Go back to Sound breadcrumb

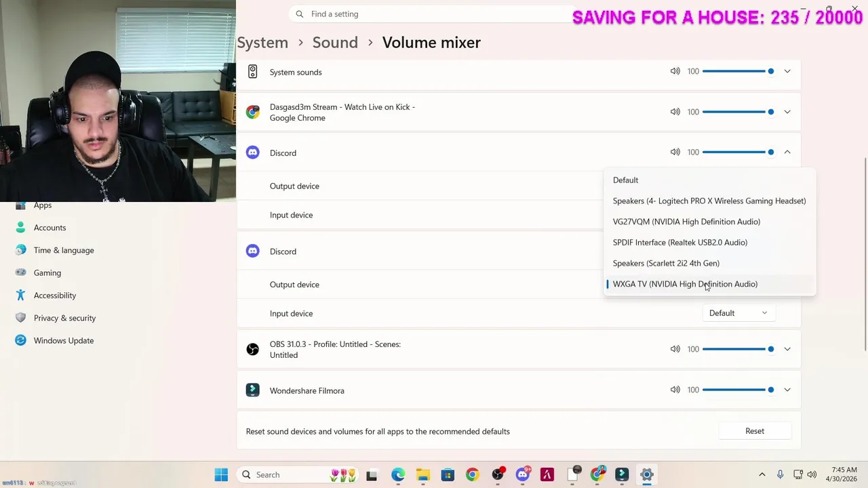tap(335, 42)
